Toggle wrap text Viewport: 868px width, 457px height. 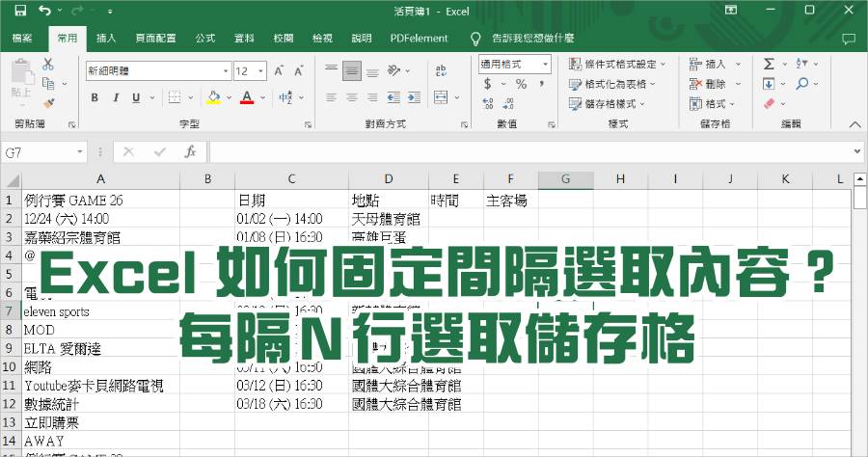[441, 70]
